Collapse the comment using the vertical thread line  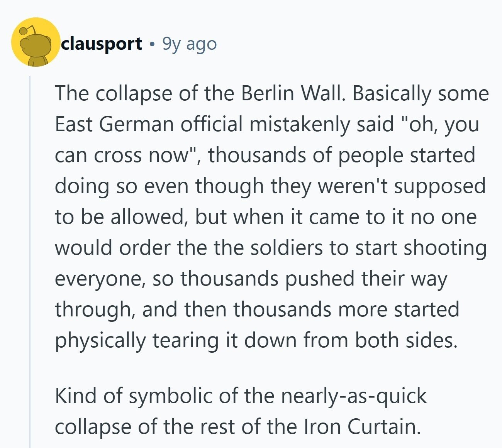coord(30,262)
